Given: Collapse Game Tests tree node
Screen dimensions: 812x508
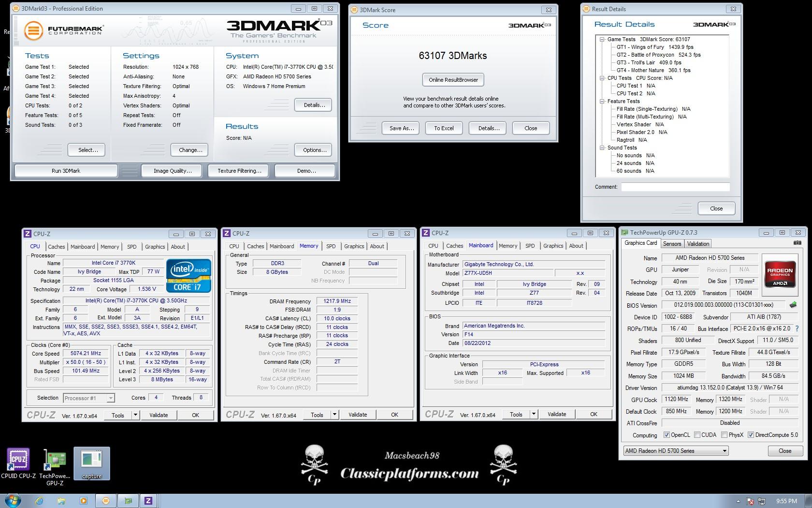Looking at the screenshot, I should 602,39.
